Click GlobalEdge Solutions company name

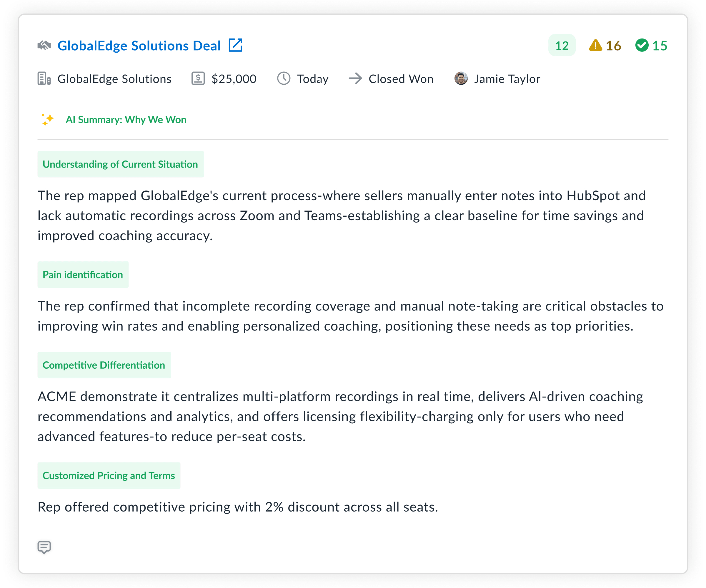click(x=114, y=79)
